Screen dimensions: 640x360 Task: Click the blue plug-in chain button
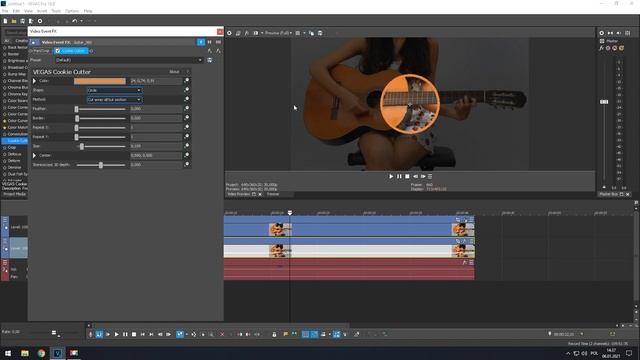[201, 42]
